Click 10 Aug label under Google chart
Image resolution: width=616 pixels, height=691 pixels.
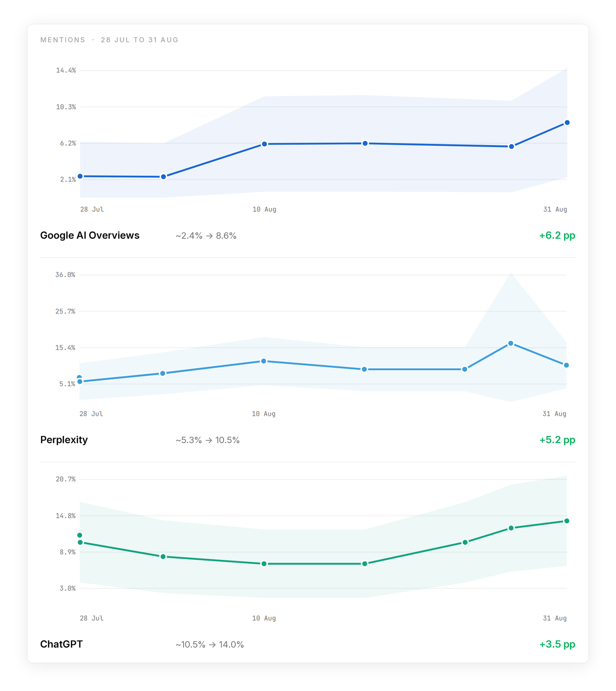coord(264,210)
